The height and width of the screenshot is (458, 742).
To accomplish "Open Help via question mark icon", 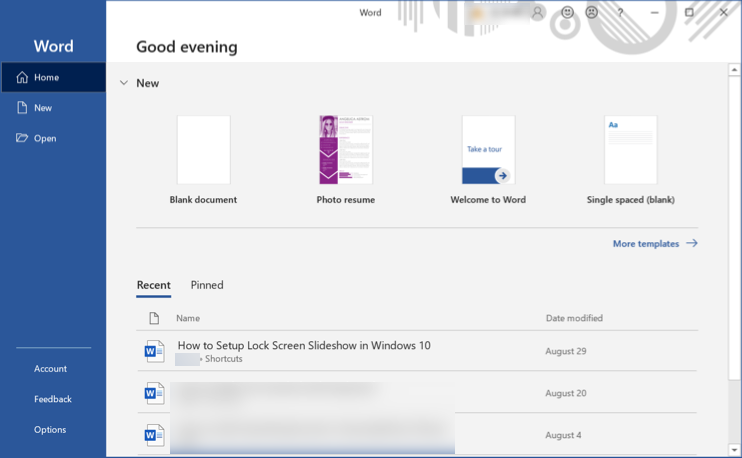I will point(620,13).
